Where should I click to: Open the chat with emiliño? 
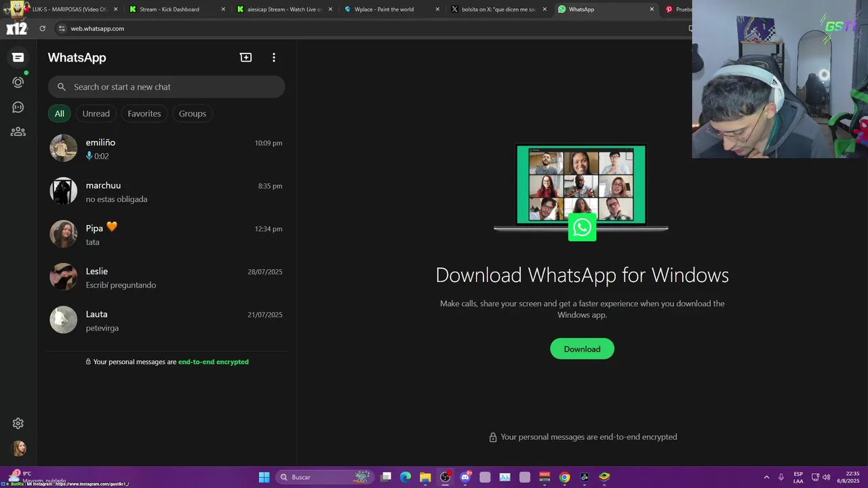(x=166, y=148)
